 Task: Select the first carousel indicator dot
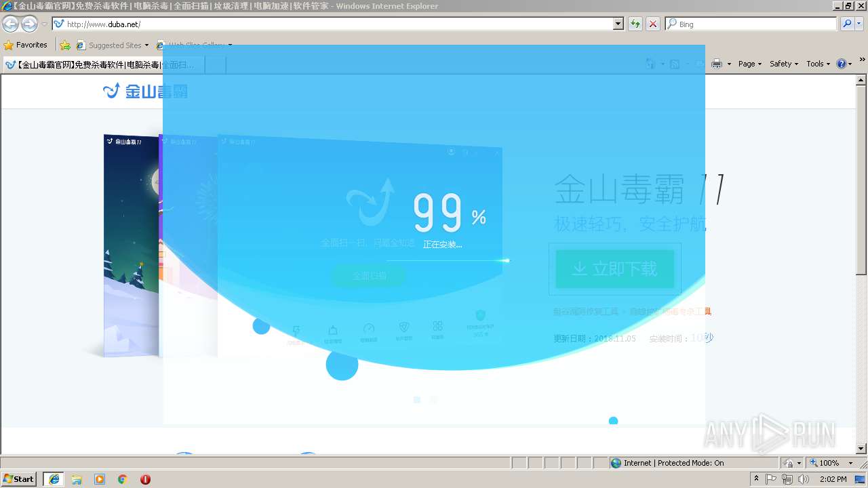[x=416, y=400]
